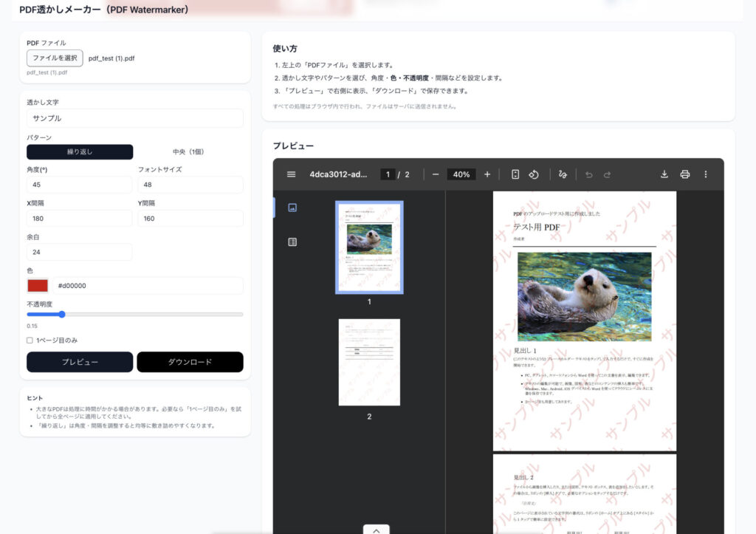This screenshot has height=534, width=756.
Task: Click the ファイルを選択 button
Action: click(x=55, y=58)
